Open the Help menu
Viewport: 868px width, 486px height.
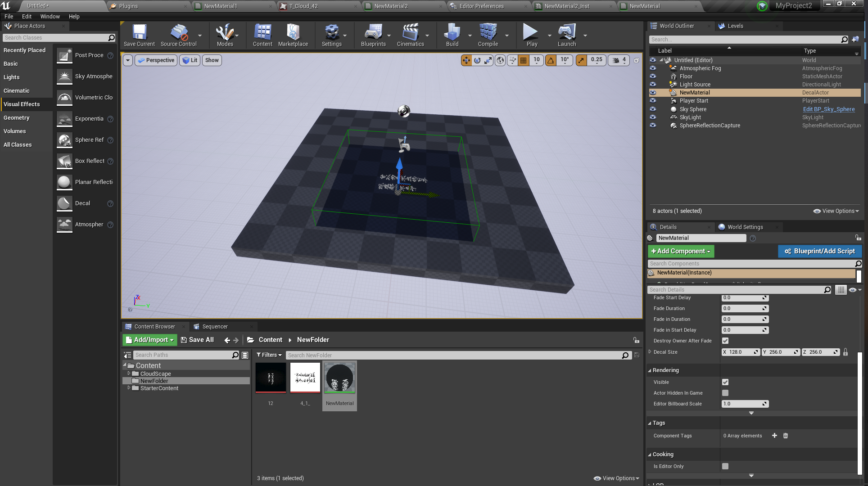[x=74, y=16]
